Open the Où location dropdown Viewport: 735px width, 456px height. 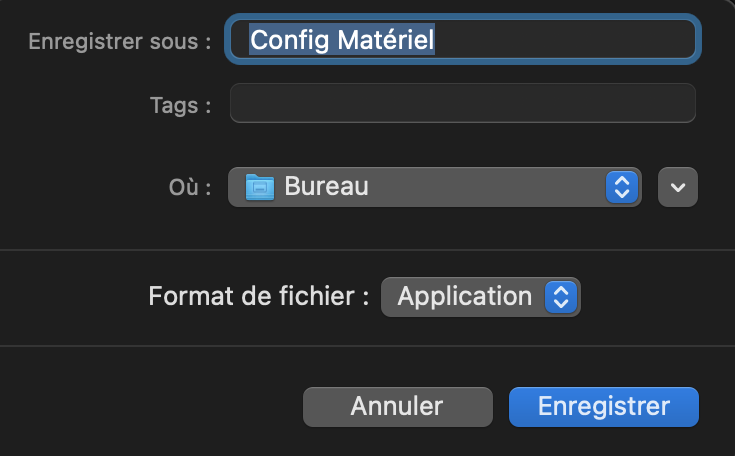434,186
